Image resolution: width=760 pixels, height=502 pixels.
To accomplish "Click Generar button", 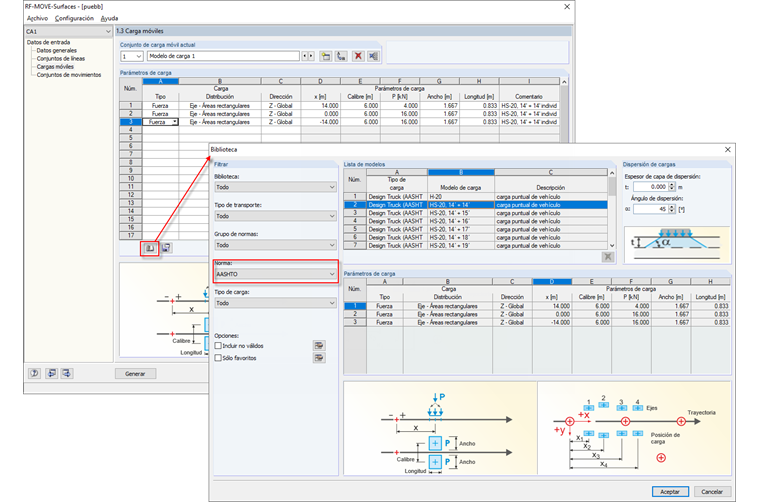I will [135, 374].
